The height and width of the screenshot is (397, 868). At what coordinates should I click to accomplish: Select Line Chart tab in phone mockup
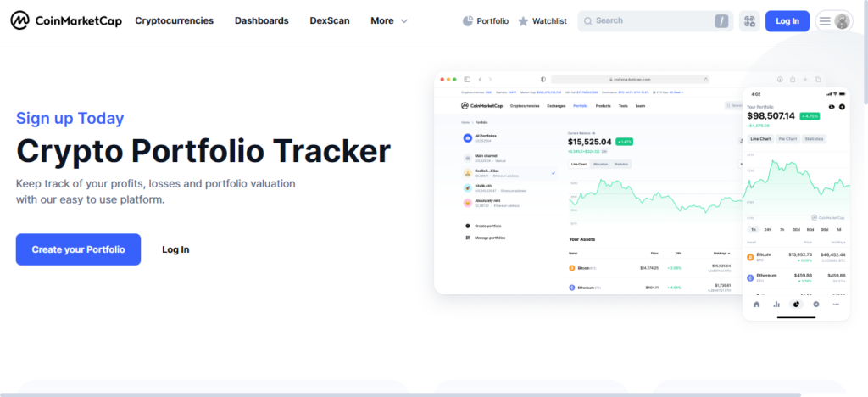click(760, 138)
